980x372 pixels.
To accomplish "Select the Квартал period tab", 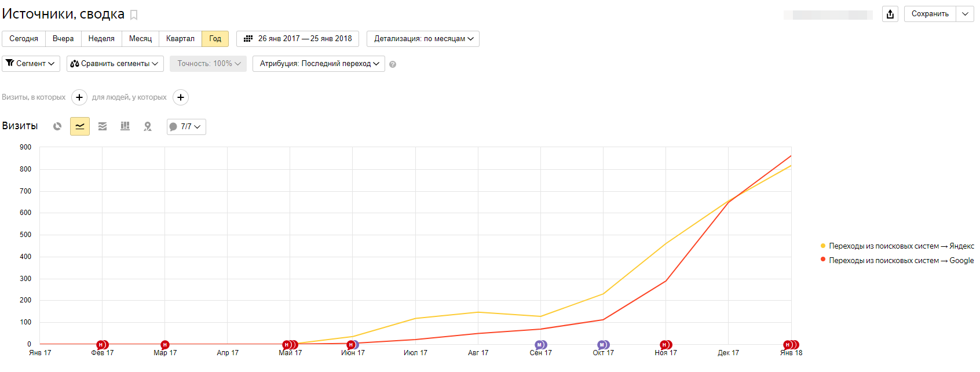I will [x=180, y=39].
